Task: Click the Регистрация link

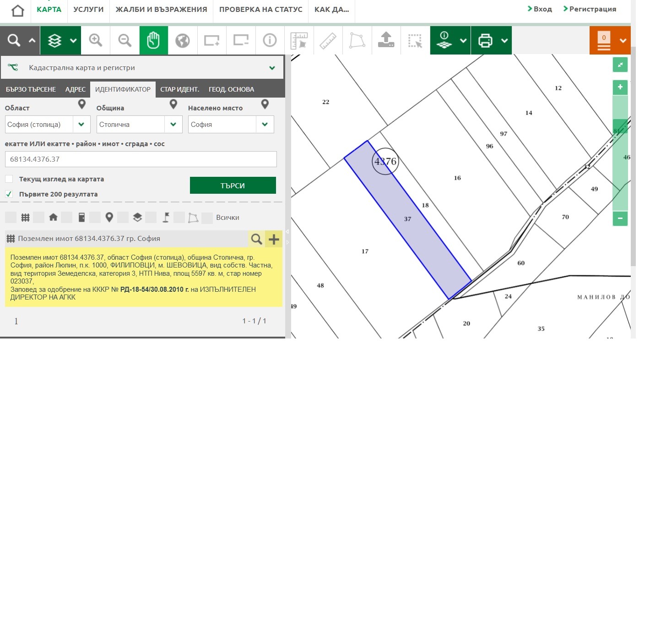Action: (x=592, y=9)
